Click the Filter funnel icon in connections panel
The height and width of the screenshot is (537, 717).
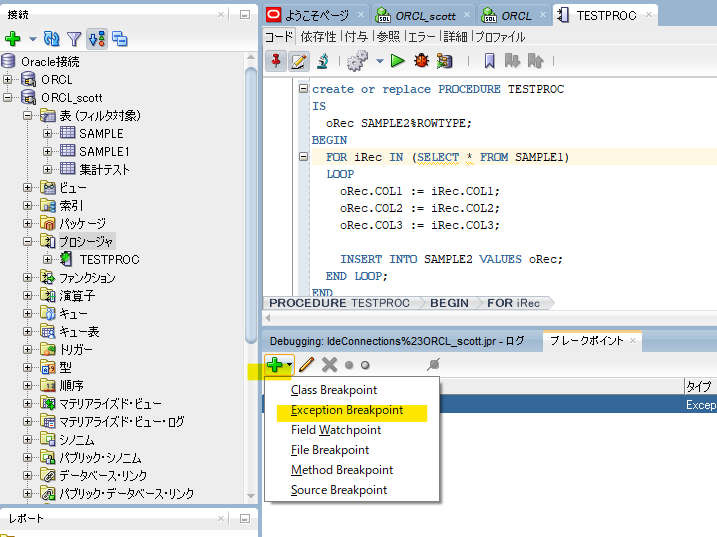click(x=74, y=39)
